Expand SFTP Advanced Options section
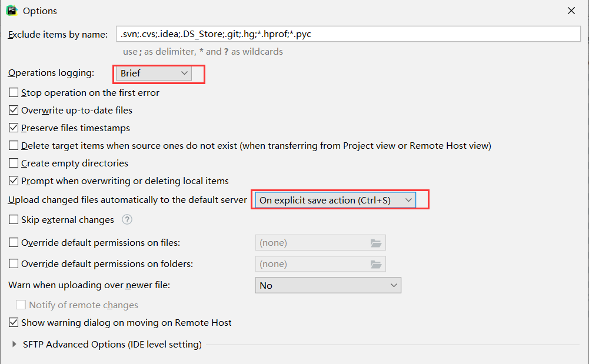Screen dimensions: 589x364 click(15, 345)
